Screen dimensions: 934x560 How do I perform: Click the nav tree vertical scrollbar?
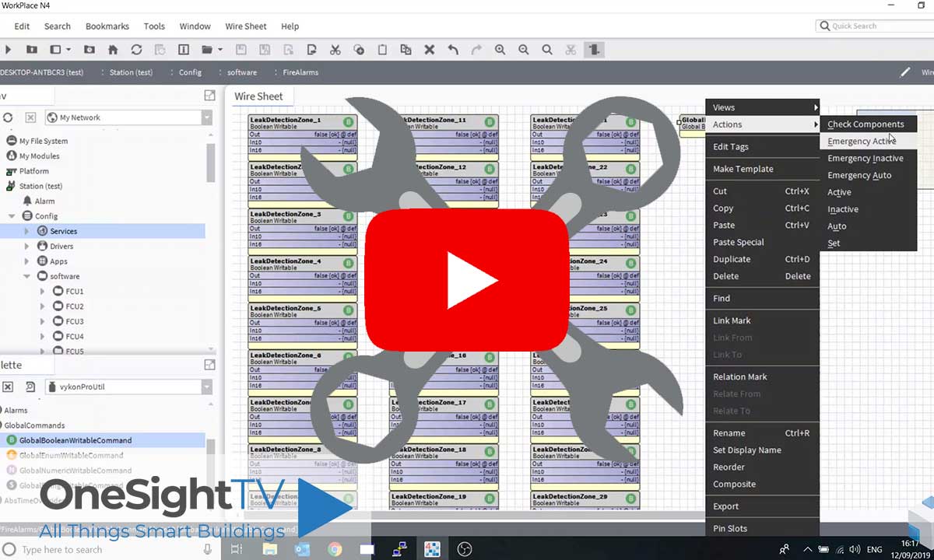point(211,163)
